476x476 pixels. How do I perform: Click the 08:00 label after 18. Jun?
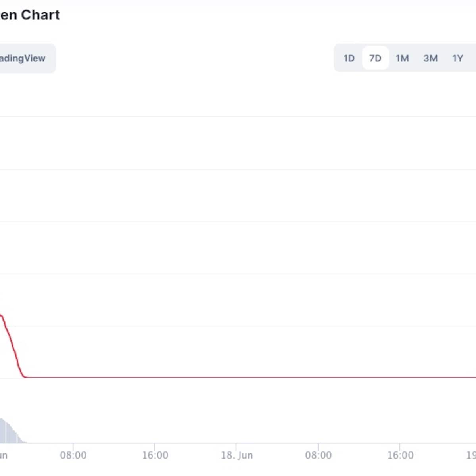(318, 455)
